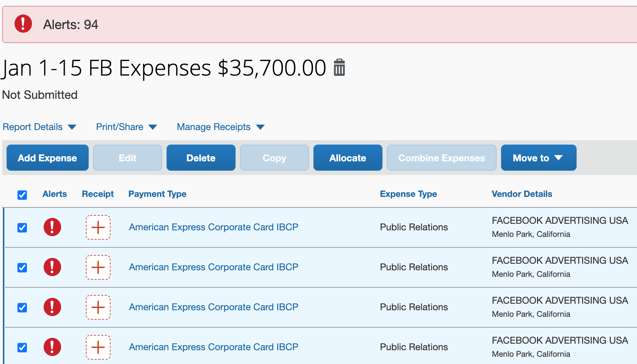Attach receipt using fourth row's plus icon
Image resolution: width=637 pixels, height=364 pixels.
(98, 347)
